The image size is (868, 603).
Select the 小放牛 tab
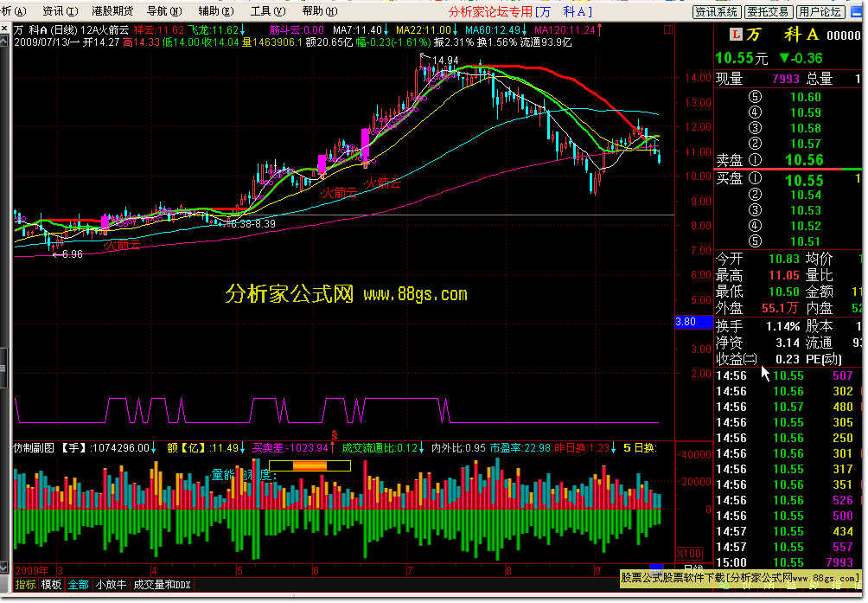coord(111,585)
